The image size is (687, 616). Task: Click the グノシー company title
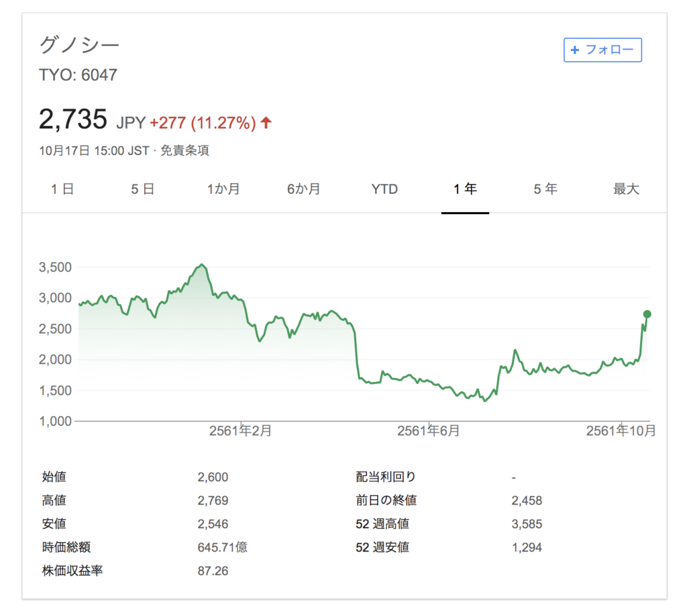(79, 45)
